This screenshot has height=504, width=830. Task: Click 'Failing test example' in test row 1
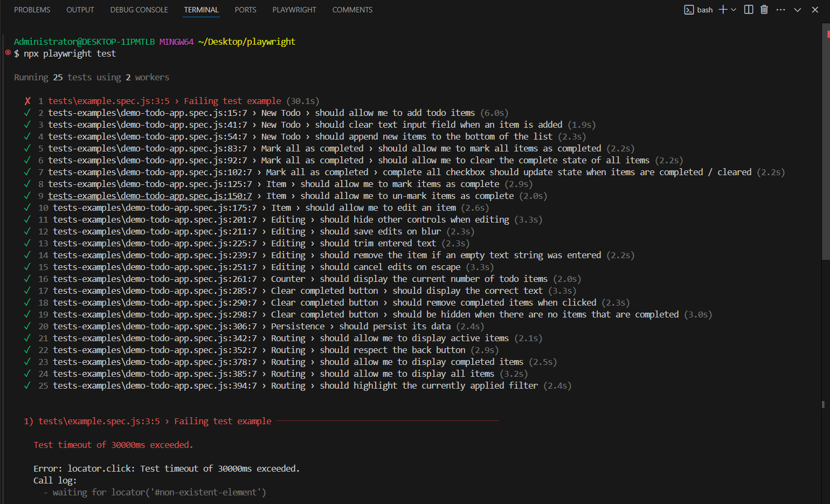(x=232, y=101)
